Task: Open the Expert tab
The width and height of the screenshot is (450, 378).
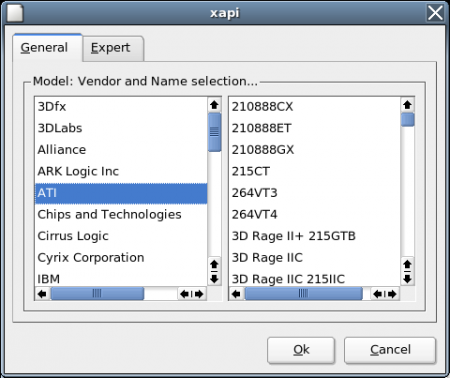Action: click(x=113, y=48)
